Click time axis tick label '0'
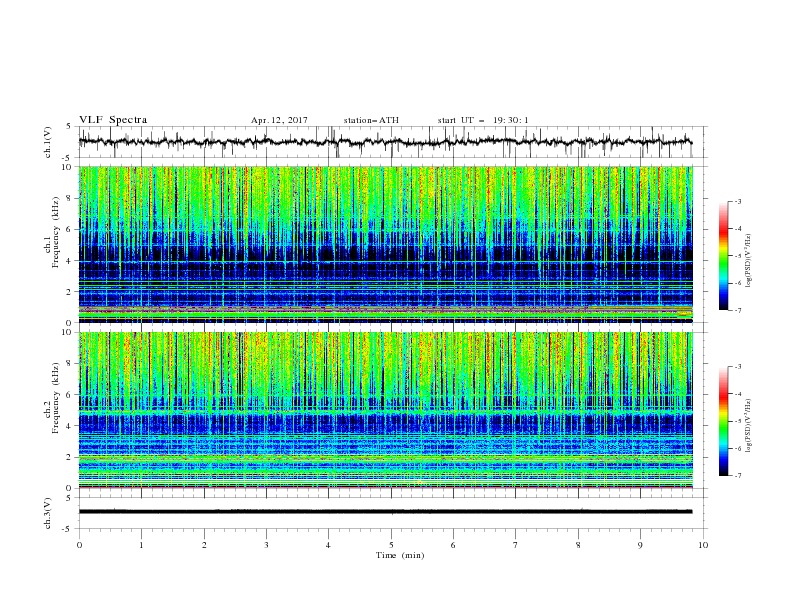The height and width of the screenshot is (612, 792). click(x=79, y=545)
